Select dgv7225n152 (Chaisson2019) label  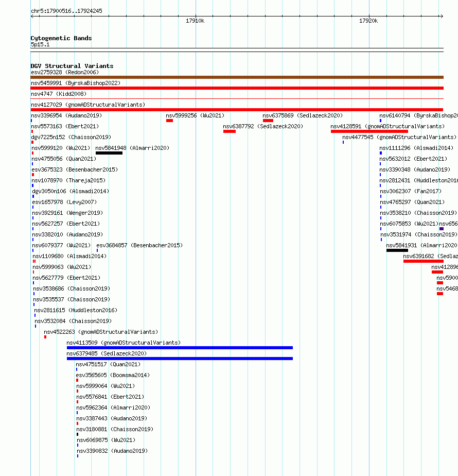click(71, 137)
